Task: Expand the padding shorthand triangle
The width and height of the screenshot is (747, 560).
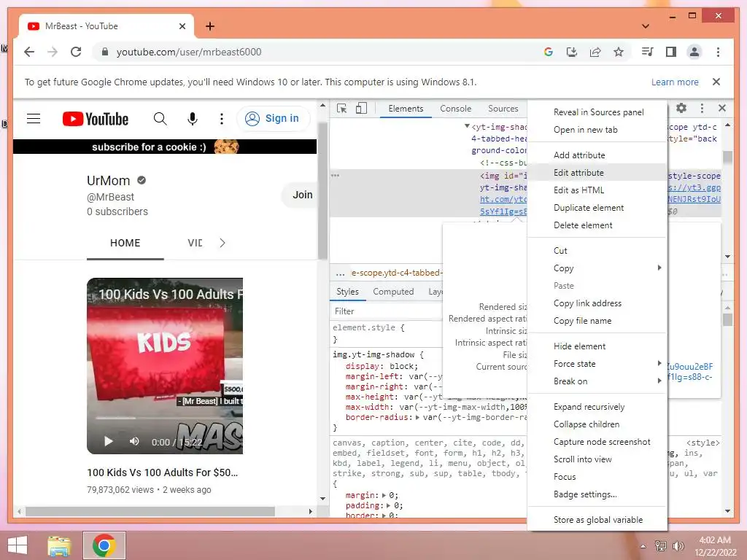Action: coord(389,505)
